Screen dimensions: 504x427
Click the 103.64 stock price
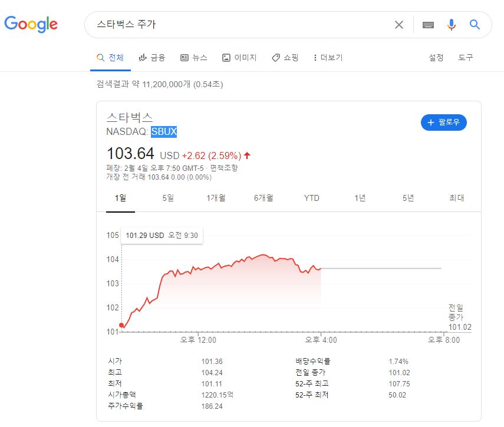[x=130, y=154]
